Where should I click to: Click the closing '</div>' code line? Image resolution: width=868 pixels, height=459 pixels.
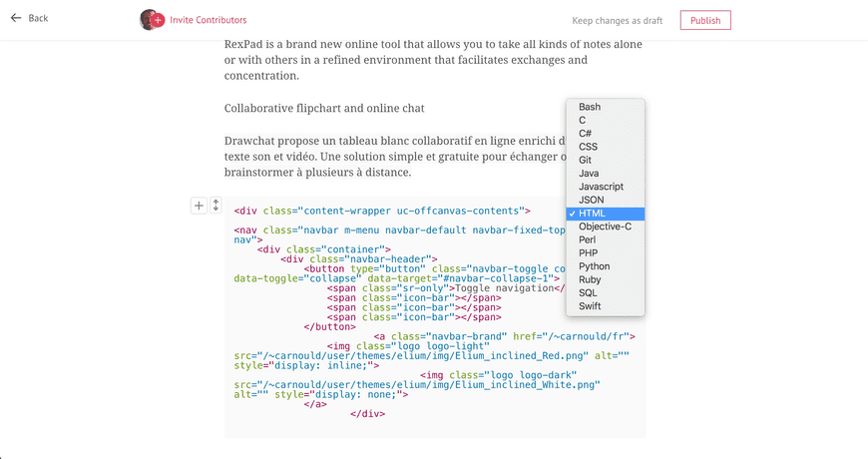[x=367, y=413]
